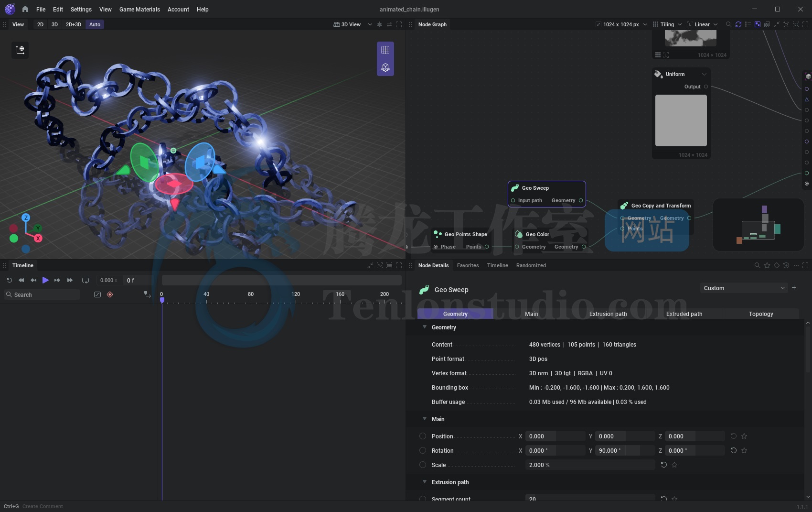812x512 pixels.
Task: Reset the Rotation parameter value
Action: click(x=734, y=450)
